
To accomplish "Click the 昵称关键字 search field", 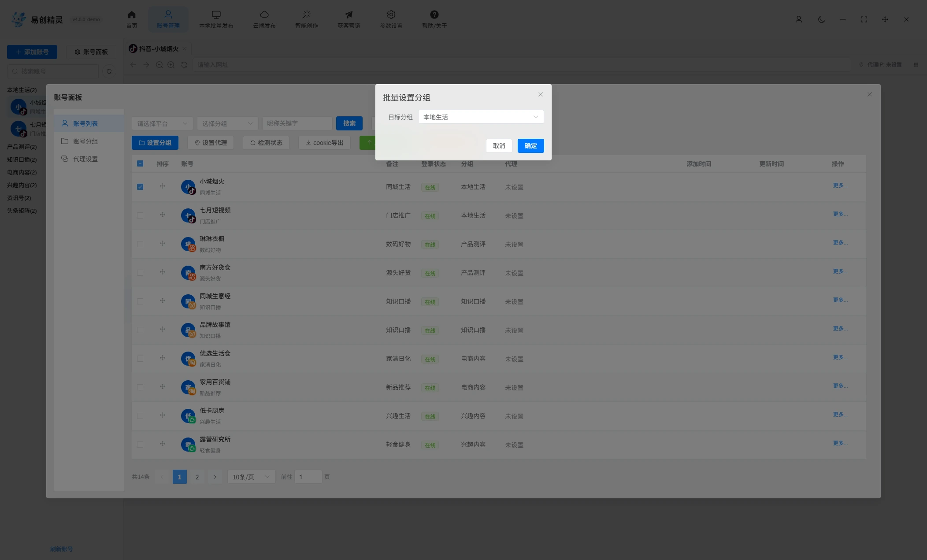I will (x=297, y=123).
